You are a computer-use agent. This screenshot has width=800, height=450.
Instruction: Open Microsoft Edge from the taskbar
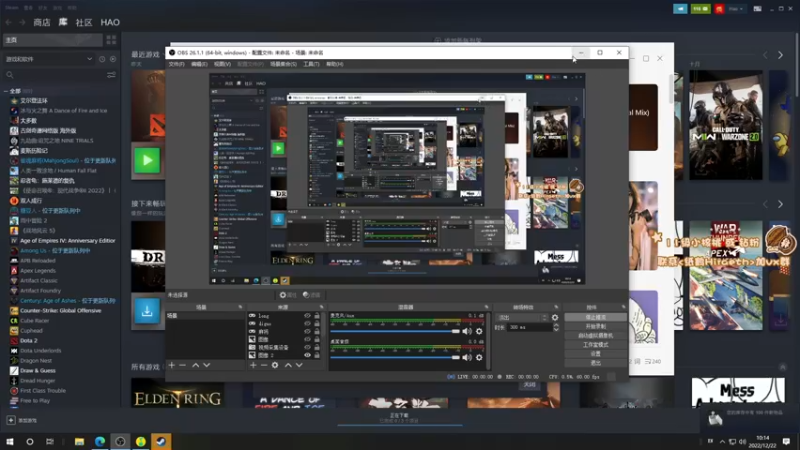click(99, 441)
